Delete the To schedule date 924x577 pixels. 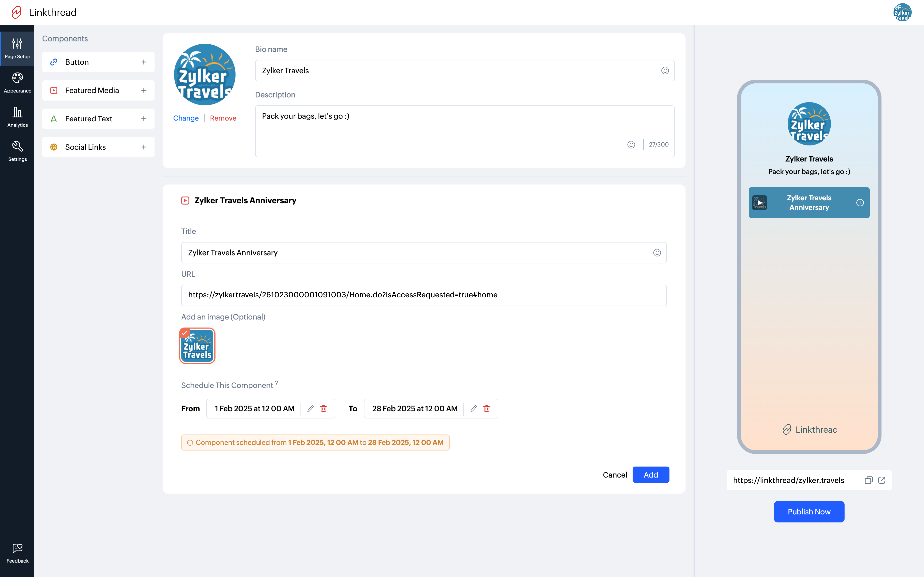tap(486, 408)
